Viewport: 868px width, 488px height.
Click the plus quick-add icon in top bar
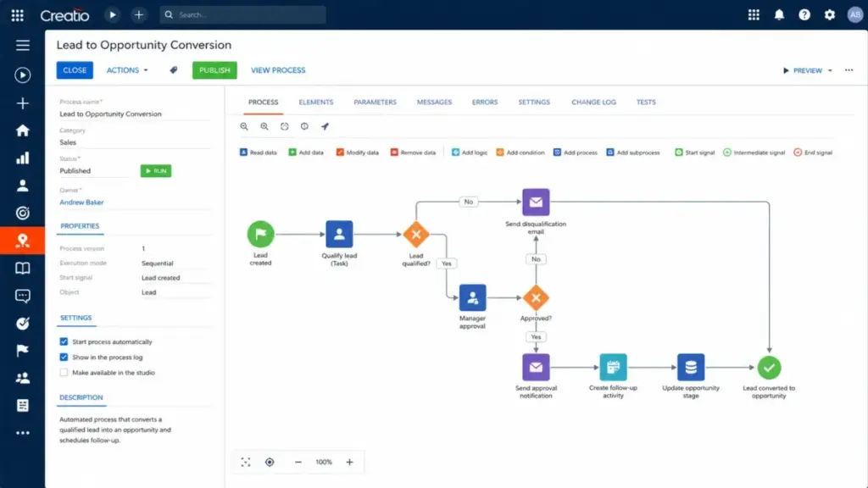click(138, 15)
